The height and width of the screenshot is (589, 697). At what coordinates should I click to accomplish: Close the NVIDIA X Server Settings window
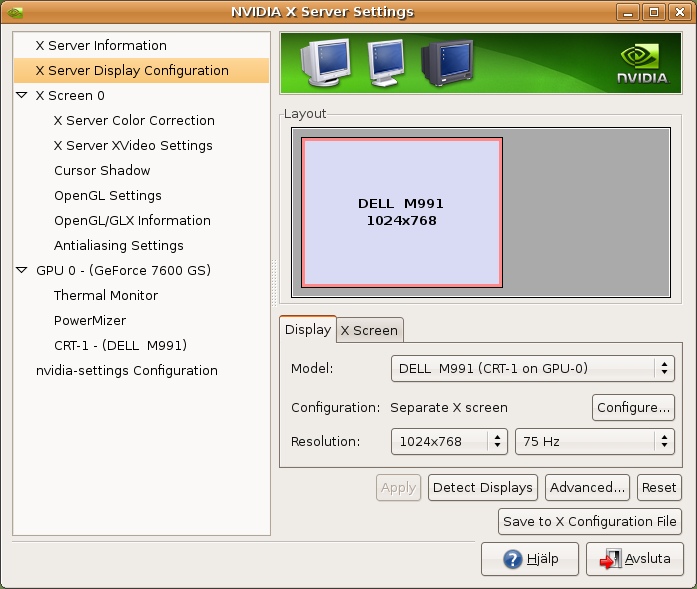[680, 12]
